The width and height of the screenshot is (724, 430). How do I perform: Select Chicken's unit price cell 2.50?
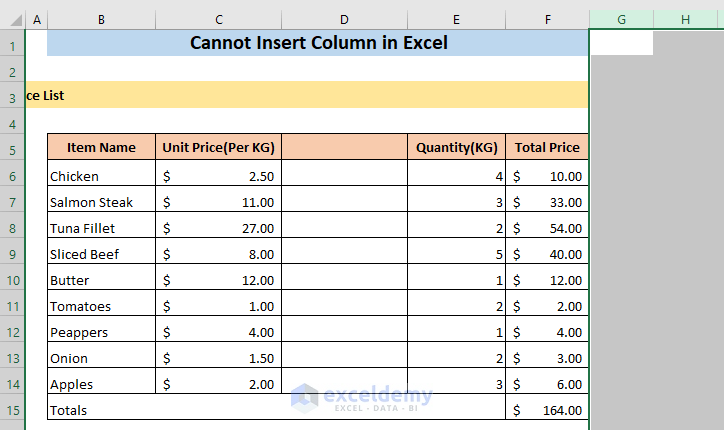(x=218, y=176)
